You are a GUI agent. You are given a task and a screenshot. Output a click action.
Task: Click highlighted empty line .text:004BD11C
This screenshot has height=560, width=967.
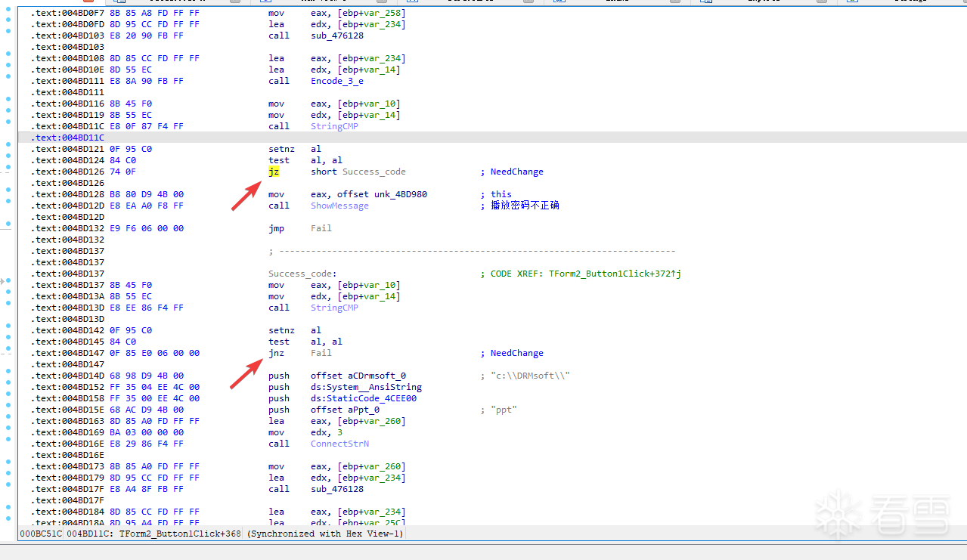[492, 138]
